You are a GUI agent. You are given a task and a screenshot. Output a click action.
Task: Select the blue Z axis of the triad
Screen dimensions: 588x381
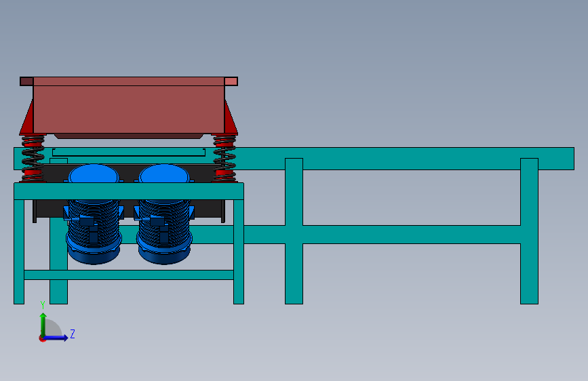click(x=56, y=338)
